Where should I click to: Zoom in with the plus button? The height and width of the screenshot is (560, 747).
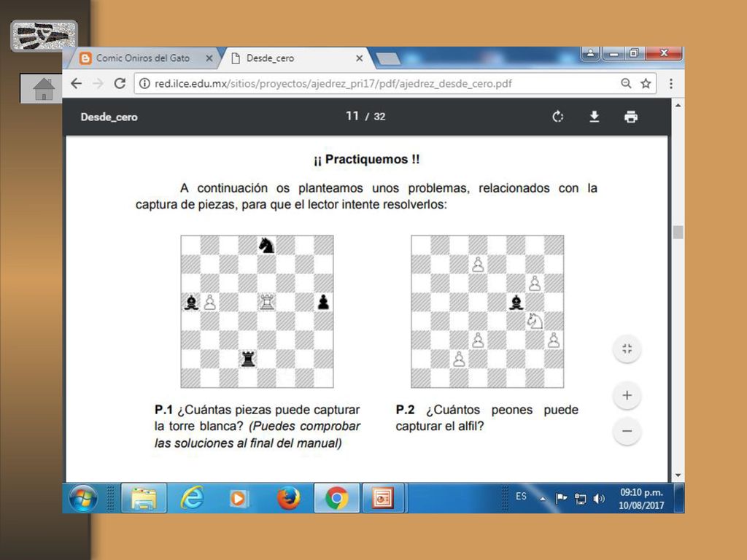click(x=627, y=395)
